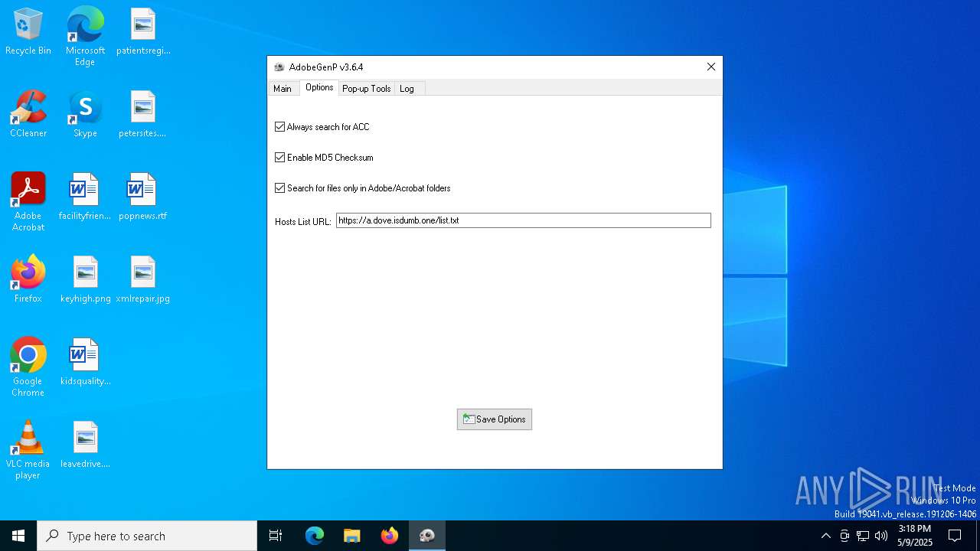This screenshot has width=980, height=551.
Task: Open the Google Chrome desktop shortcut
Action: 28,367
